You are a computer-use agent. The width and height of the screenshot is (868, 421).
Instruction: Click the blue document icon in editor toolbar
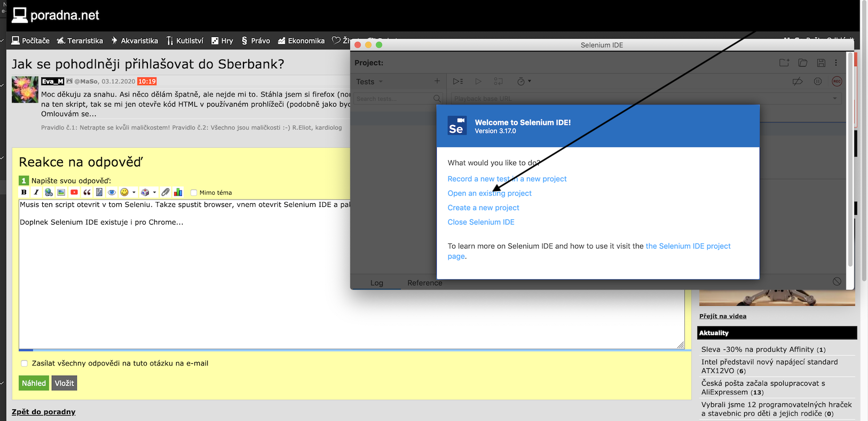tap(99, 192)
